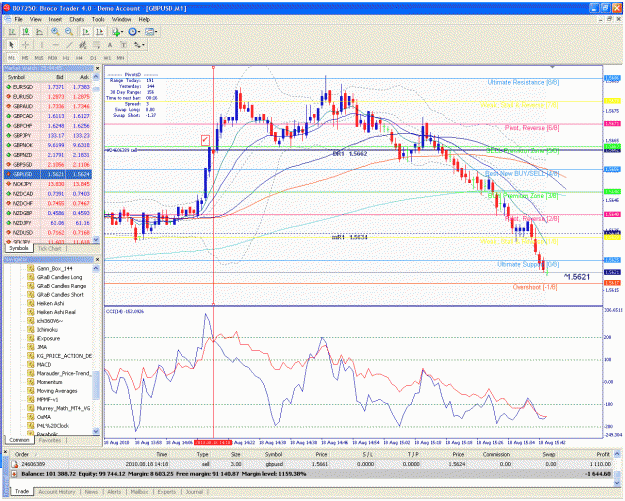Switch to MN timeframe
The height and width of the screenshot is (501, 625).
(x=120, y=58)
